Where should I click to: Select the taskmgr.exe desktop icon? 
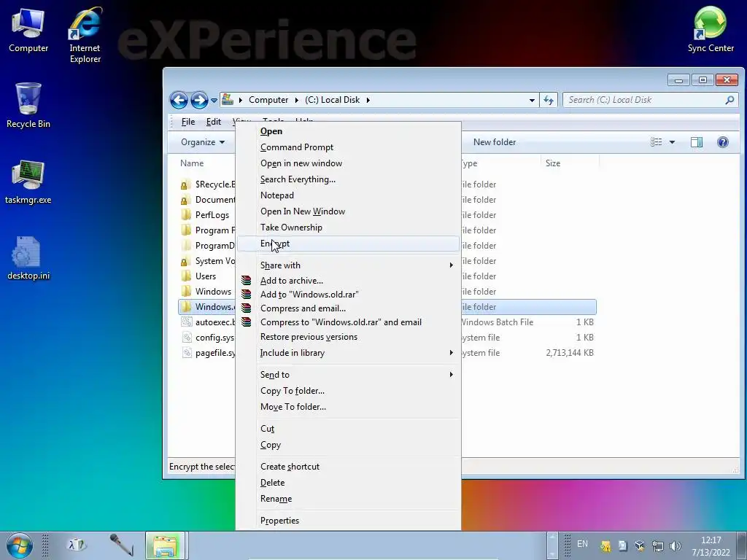(28, 182)
